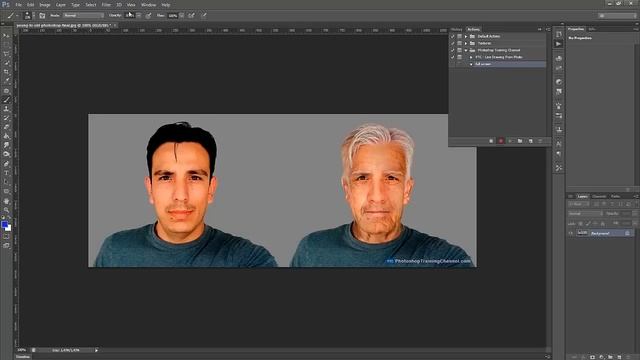
Task: Click the Photoshop Ps logo icon
Action: point(6,4)
